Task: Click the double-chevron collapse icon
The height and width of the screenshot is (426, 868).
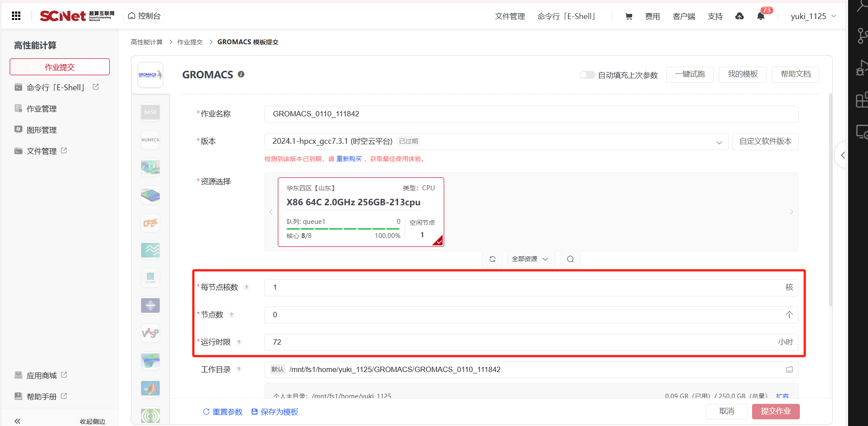Action: point(17,421)
